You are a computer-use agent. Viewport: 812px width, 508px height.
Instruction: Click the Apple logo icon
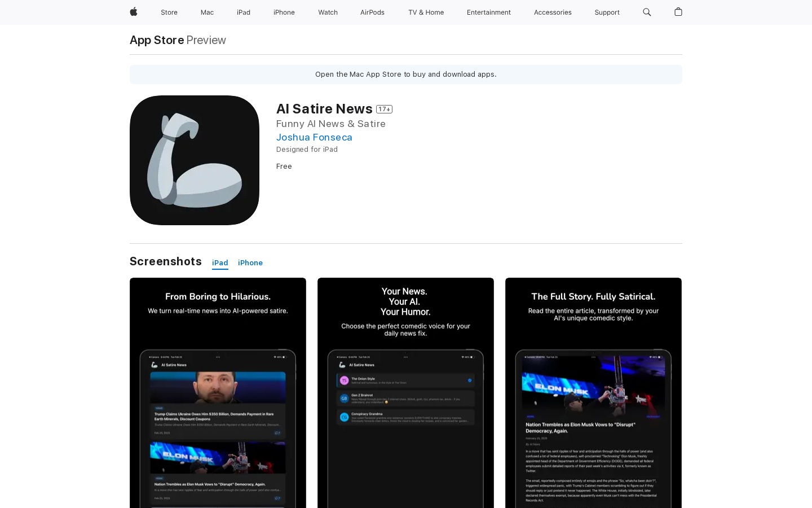click(x=134, y=12)
